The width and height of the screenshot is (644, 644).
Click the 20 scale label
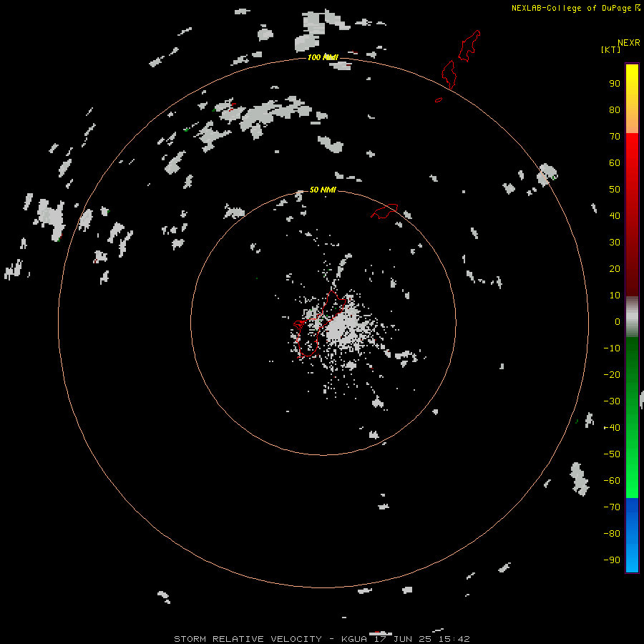pos(615,269)
